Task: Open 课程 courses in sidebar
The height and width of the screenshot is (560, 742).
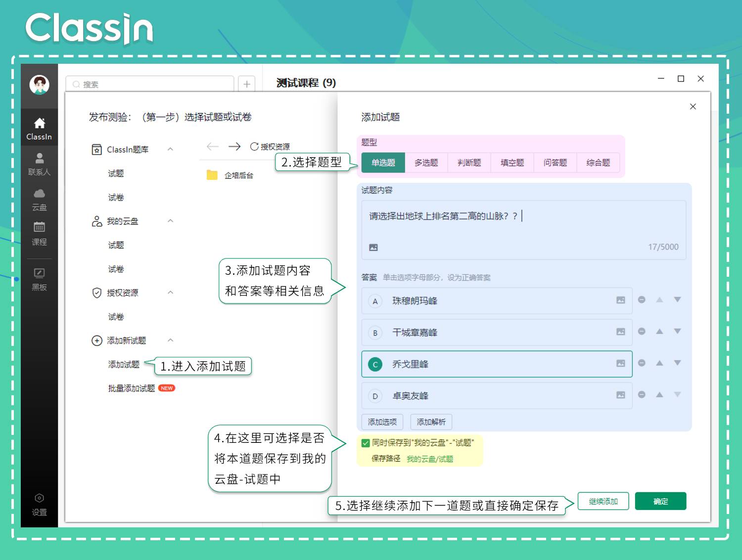Action: (x=39, y=234)
